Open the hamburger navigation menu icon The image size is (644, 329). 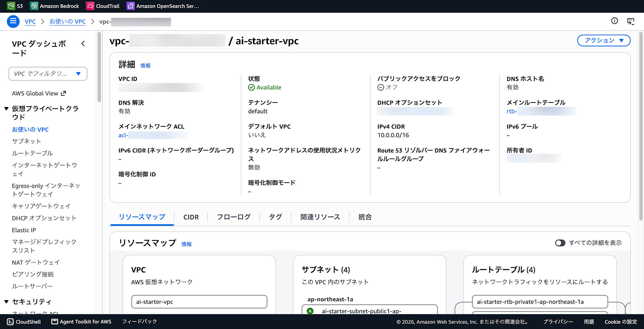point(13,21)
